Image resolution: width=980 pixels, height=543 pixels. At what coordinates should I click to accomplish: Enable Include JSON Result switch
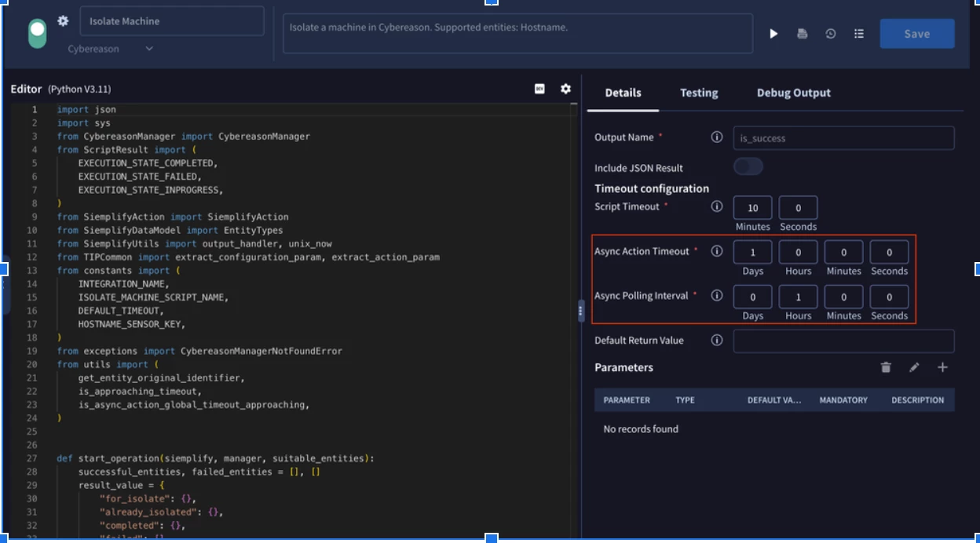point(748,166)
